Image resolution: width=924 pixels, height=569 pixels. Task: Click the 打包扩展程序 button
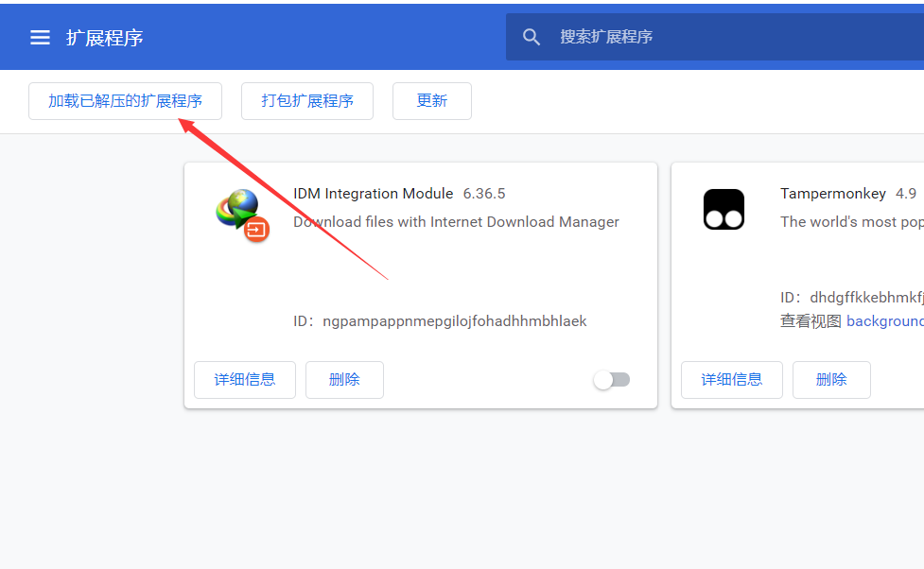pos(307,101)
